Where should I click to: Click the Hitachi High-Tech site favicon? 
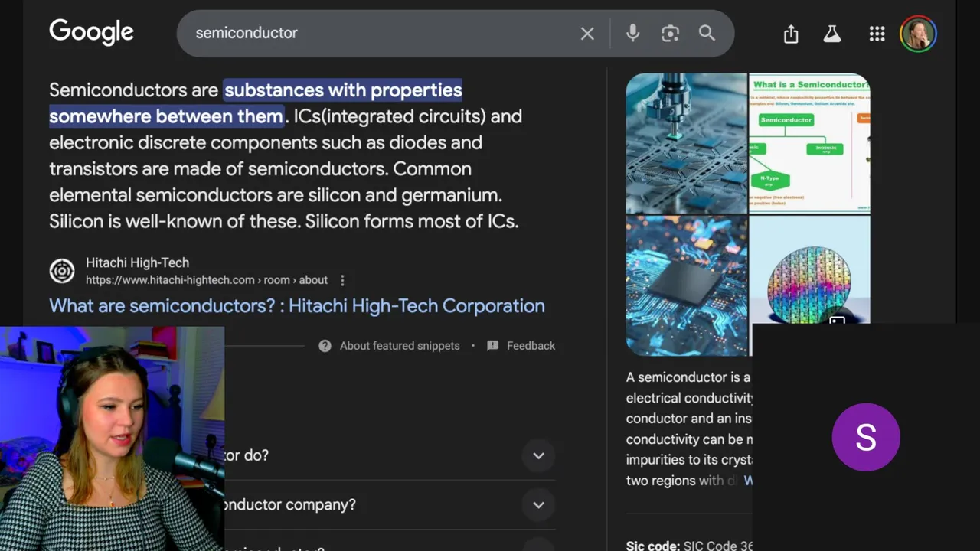62,271
